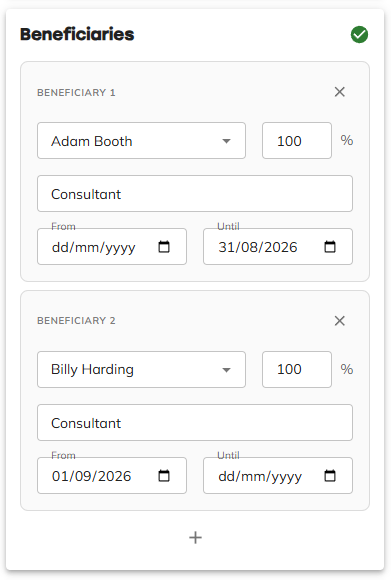
Task: Click the 31/08/2026 Until date text
Action: [x=258, y=247]
